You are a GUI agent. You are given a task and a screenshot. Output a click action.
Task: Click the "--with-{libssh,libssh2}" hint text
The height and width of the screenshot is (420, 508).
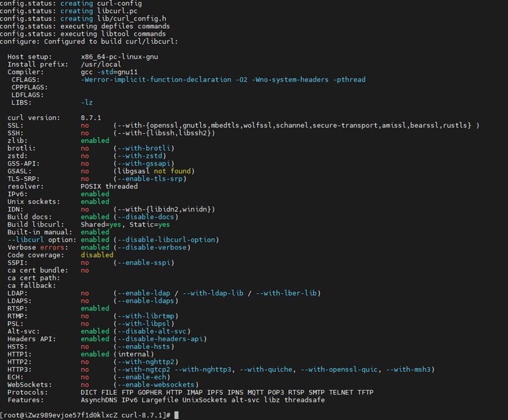164,133
